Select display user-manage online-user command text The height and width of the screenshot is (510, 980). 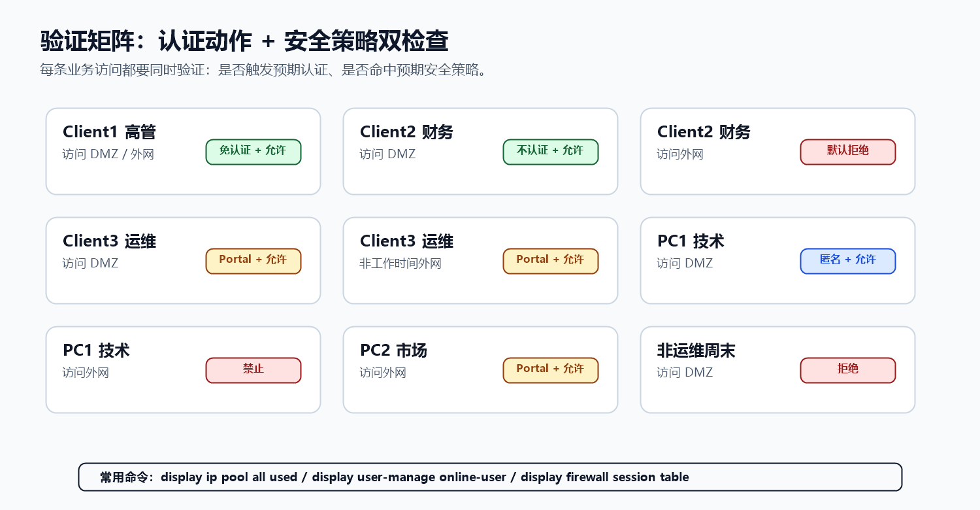(x=409, y=477)
